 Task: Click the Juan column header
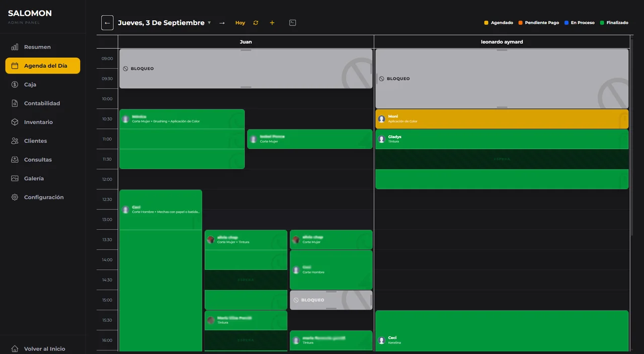(x=246, y=42)
